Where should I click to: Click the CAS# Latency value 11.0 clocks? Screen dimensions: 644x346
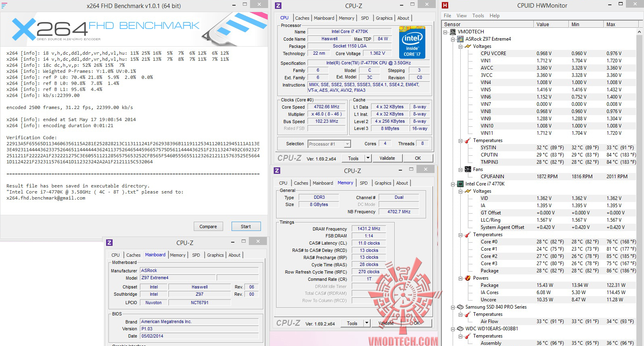click(x=369, y=243)
